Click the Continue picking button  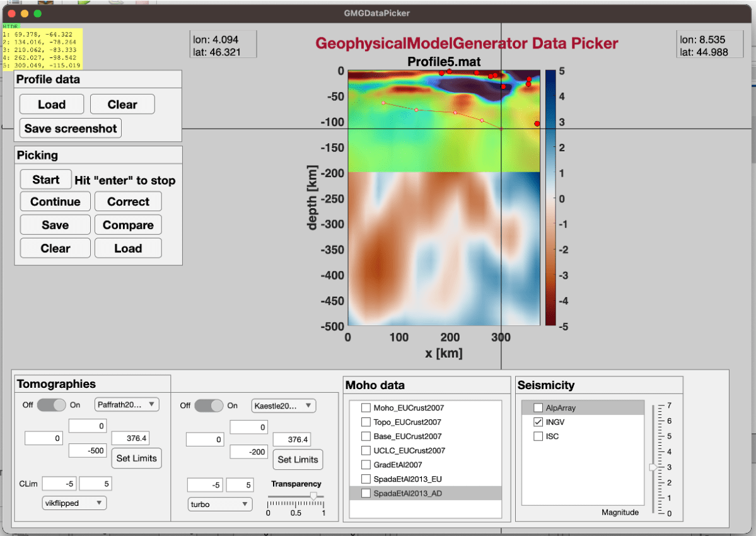tap(55, 202)
